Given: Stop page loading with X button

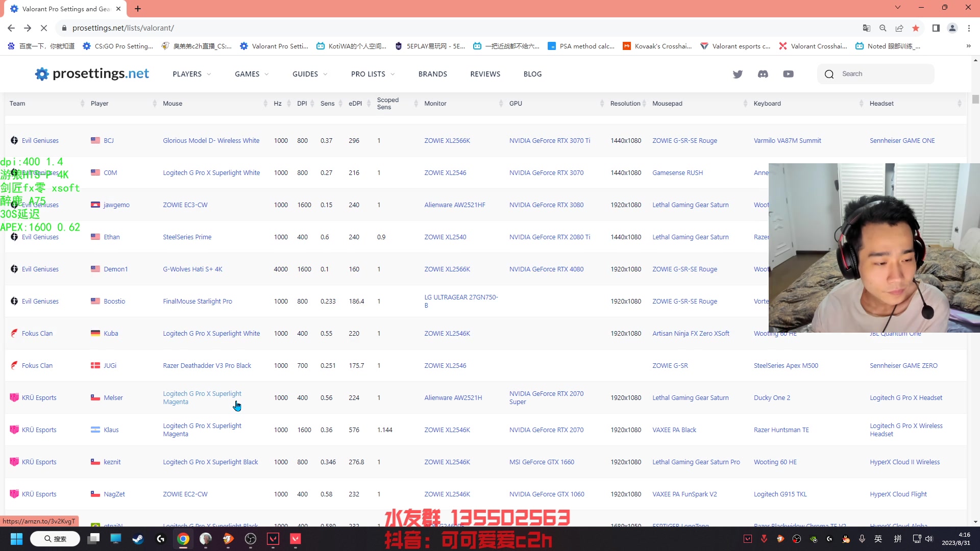Looking at the screenshot, I should pos(44,28).
